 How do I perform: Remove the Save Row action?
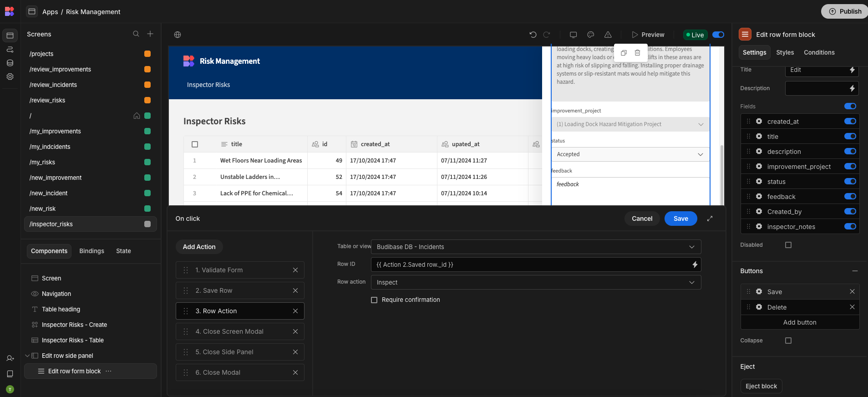click(x=295, y=290)
